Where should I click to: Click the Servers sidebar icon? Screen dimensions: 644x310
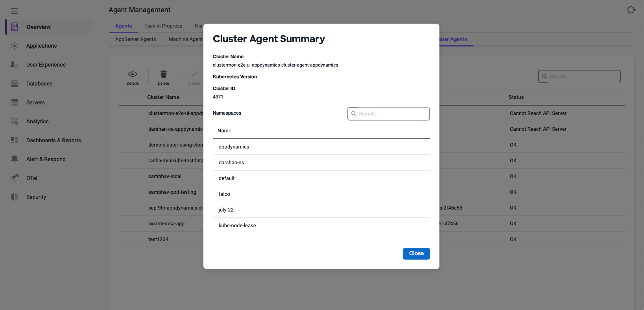tap(15, 102)
